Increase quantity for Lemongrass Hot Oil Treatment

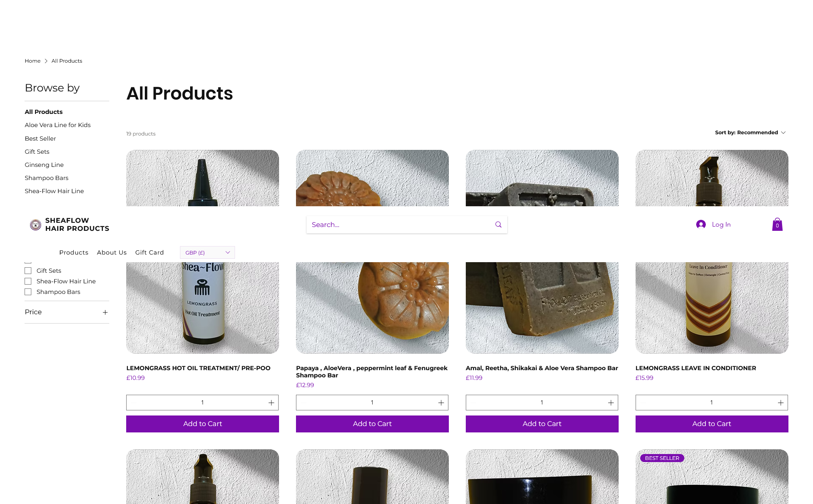pyautogui.click(x=271, y=403)
